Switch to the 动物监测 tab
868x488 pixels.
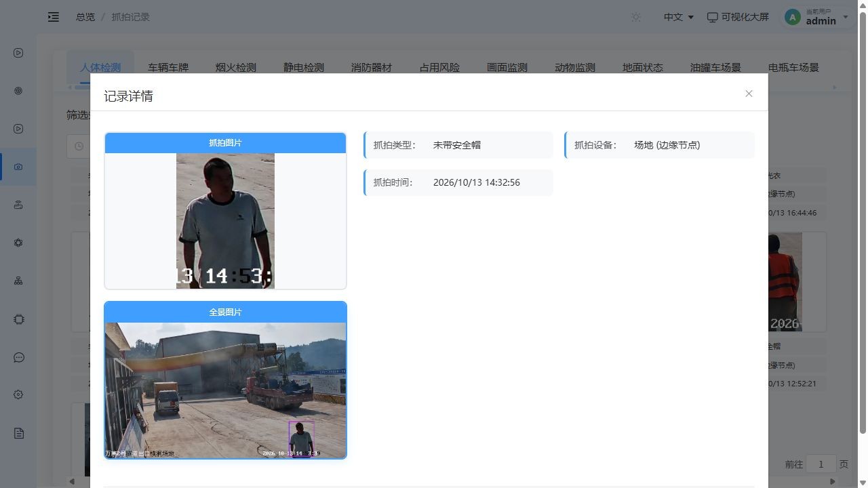[575, 68]
